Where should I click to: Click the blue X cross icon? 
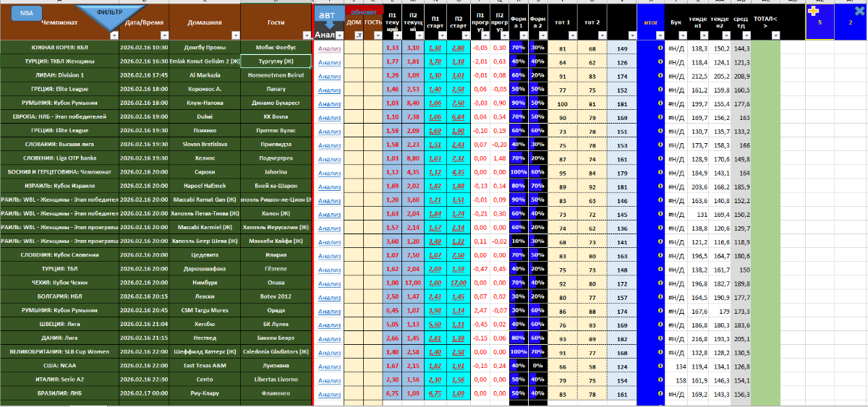(x=859, y=11)
